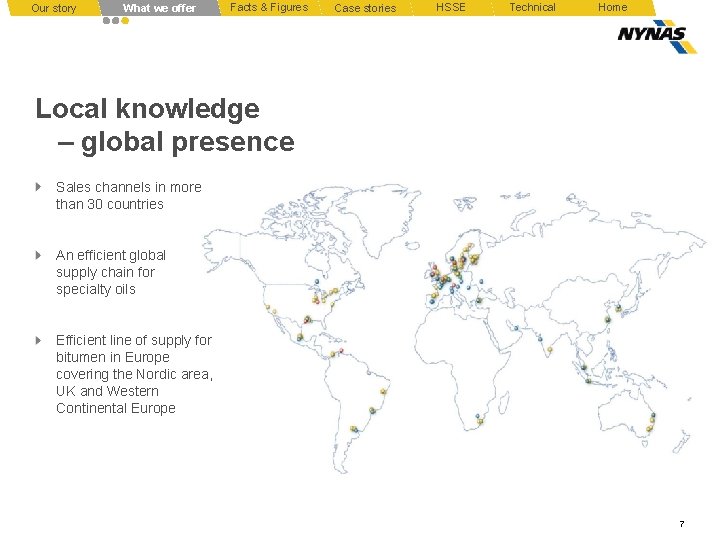
Task: Click the subtitle – global presence
Action: pyautogui.click(x=176, y=142)
